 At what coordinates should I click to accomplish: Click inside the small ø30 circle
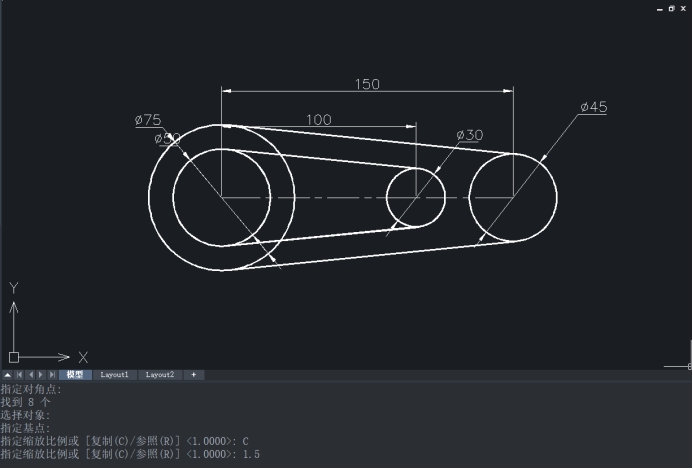(x=415, y=197)
